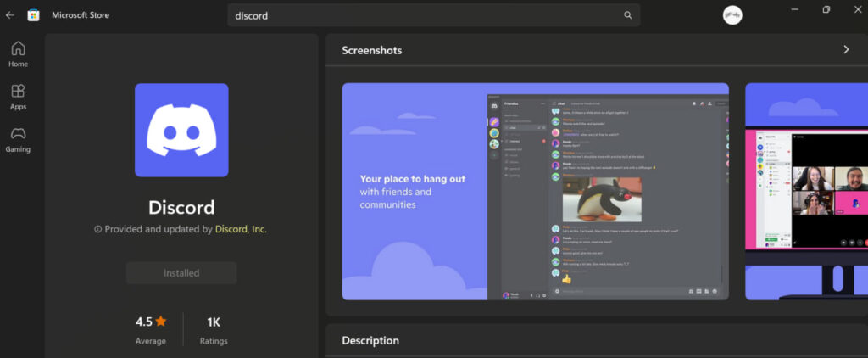The height and width of the screenshot is (358, 868).
Task: Click the Microsoft Store logo icon
Action: pos(33,14)
